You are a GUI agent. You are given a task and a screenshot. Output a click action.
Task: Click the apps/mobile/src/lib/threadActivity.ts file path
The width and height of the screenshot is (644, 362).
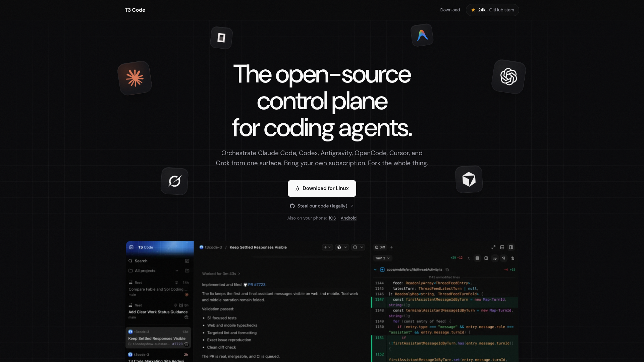pyautogui.click(x=414, y=269)
